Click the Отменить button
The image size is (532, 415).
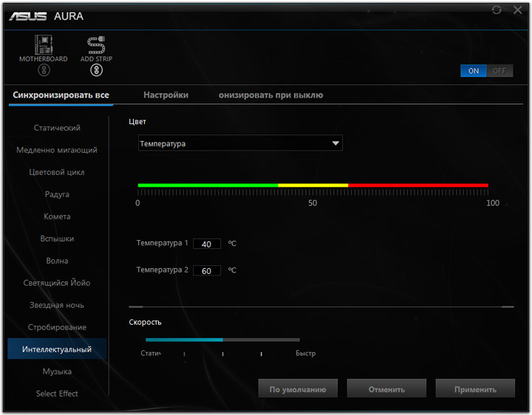coord(386,389)
